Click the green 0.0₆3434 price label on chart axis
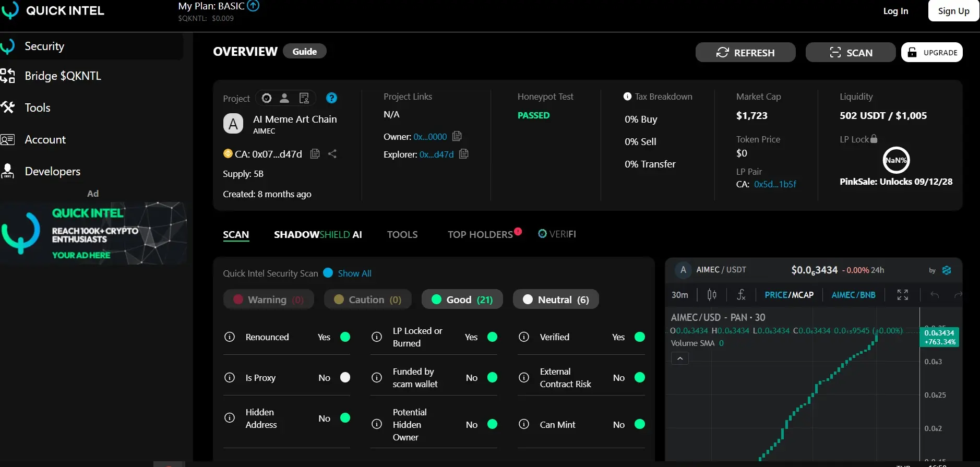 point(939,337)
